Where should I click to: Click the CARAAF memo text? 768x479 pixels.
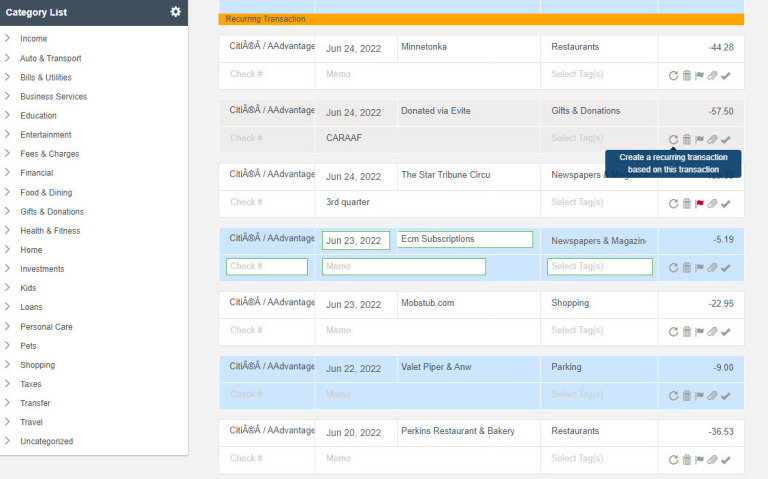coord(344,138)
